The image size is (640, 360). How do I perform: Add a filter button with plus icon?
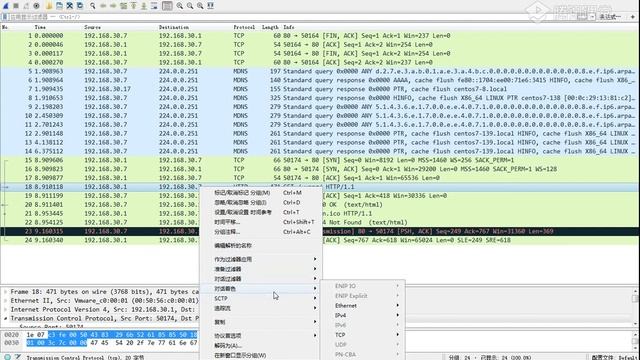633,17
